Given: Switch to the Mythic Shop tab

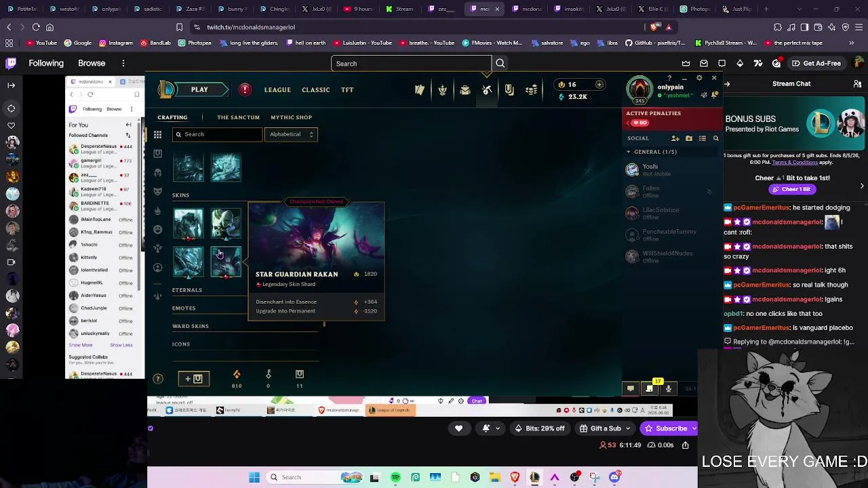Looking at the screenshot, I should [292, 117].
